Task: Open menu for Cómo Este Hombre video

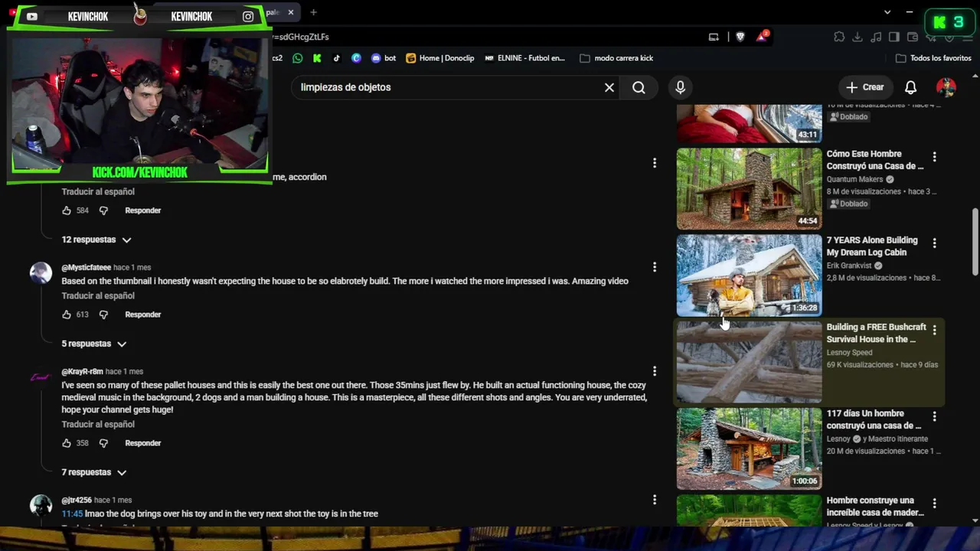Action: pos(934,157)
